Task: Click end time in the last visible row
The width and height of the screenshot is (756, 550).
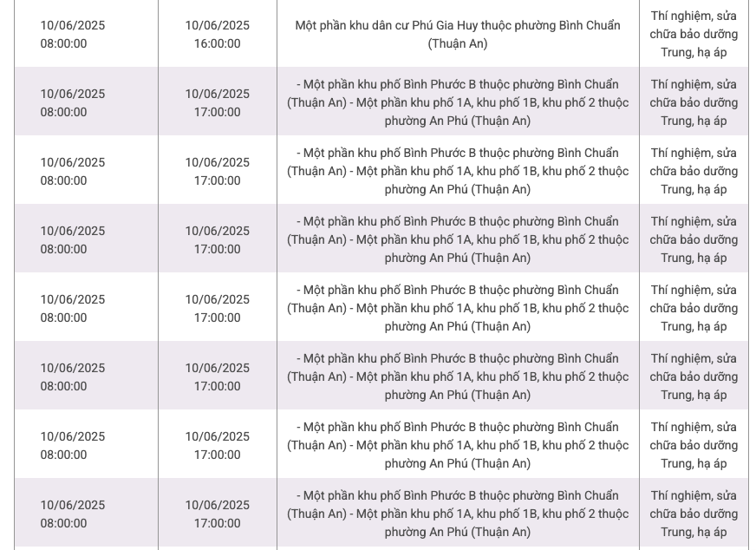Action: coord(217,514)
